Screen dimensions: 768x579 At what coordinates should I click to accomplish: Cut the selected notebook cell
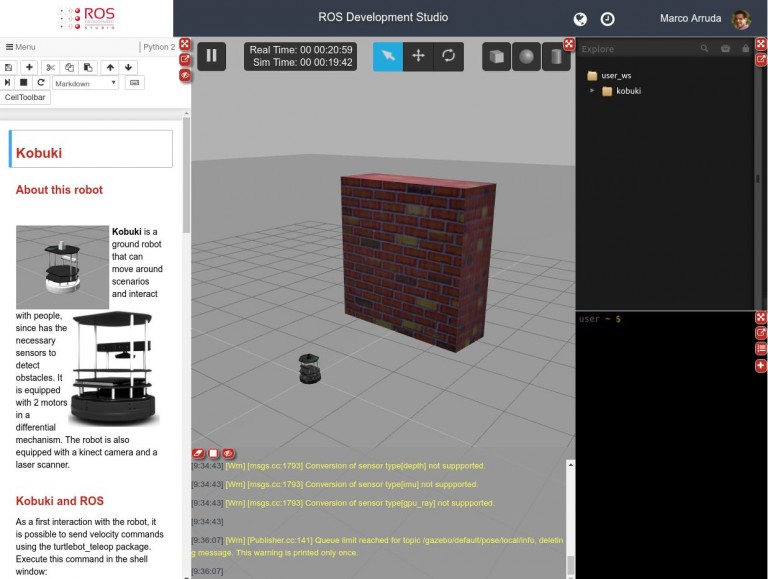[50, 68]
